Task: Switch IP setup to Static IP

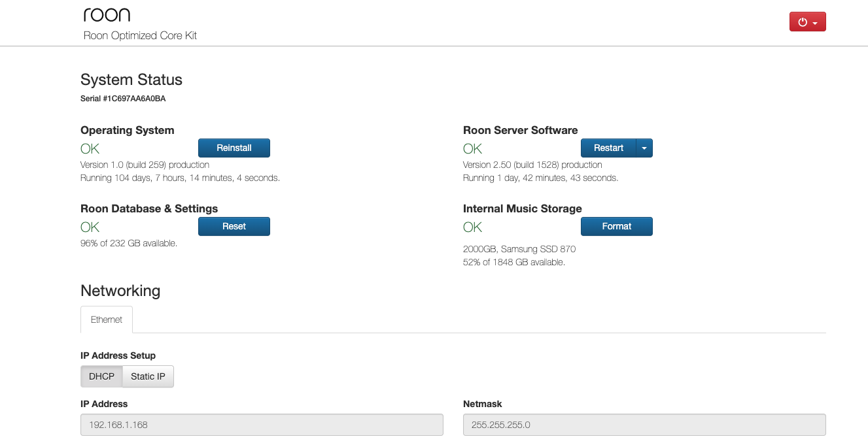Action: 148,376
